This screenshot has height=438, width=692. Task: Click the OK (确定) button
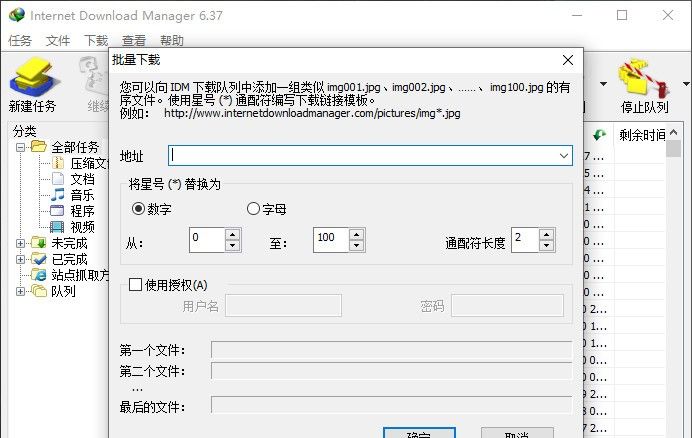419,433
